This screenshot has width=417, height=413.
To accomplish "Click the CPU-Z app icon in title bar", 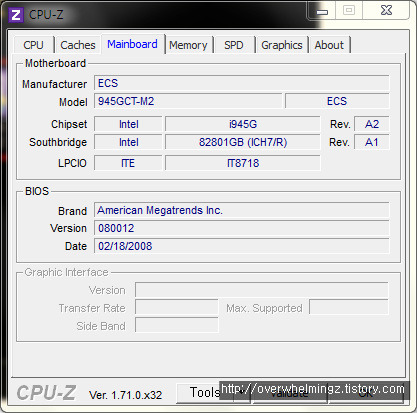I will tap(16, 15).
